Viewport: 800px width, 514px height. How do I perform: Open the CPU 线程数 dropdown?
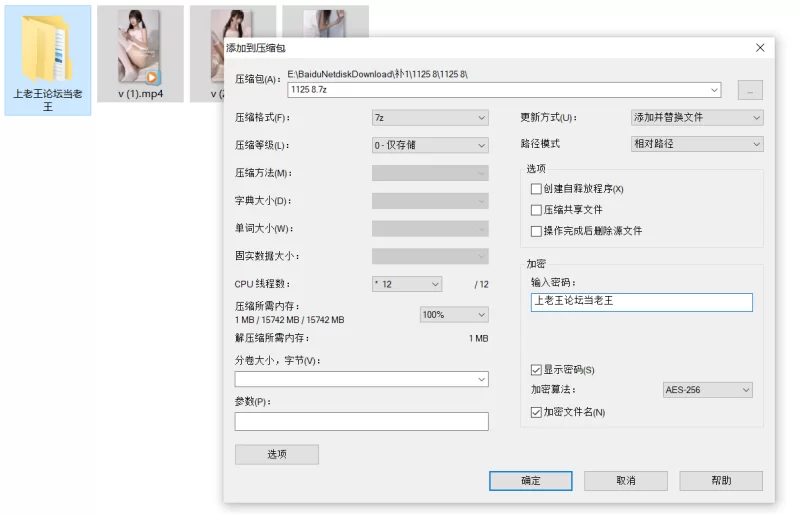tap(407, 284)
